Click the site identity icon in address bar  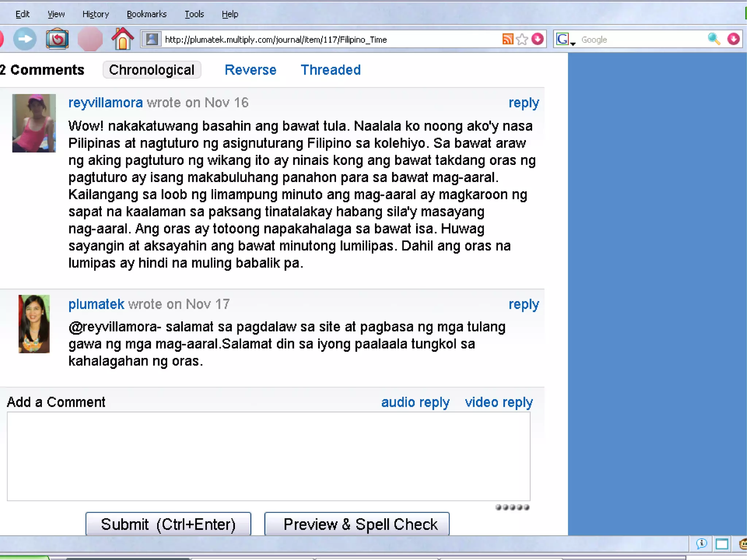(152, 39)
